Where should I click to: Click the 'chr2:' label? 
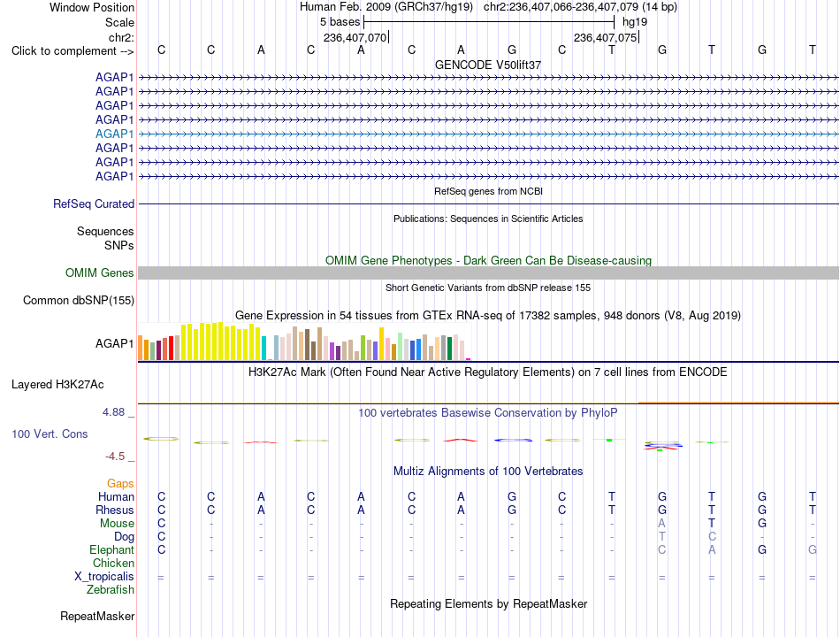click(x=121, y=37)
